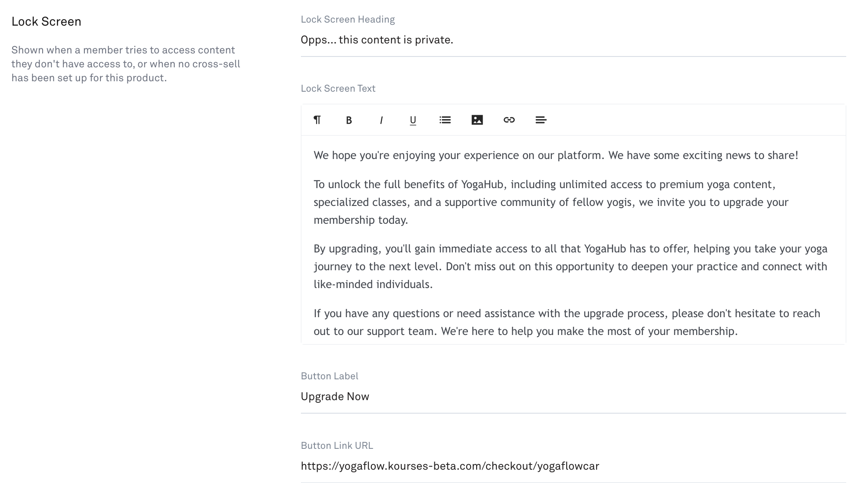
Task: Insert an image into Lock Screen Text
Action: tap(477, 120)
